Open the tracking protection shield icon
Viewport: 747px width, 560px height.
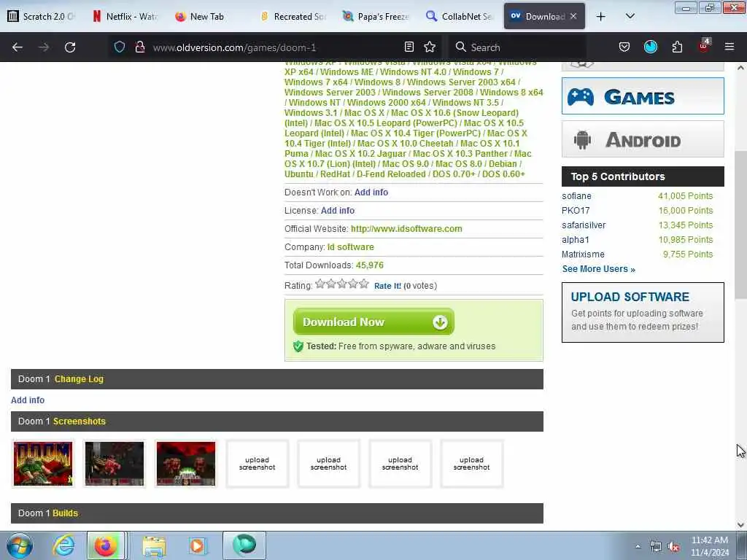click(120, 47)
